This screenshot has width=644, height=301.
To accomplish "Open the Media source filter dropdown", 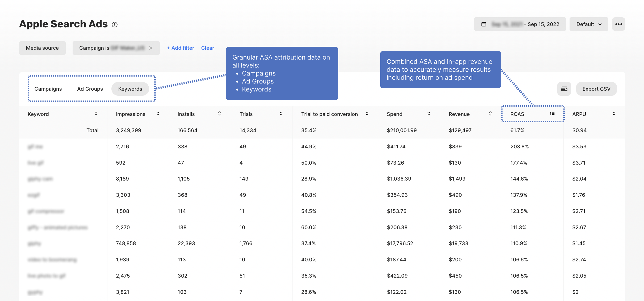I will (x=42, y=48).
